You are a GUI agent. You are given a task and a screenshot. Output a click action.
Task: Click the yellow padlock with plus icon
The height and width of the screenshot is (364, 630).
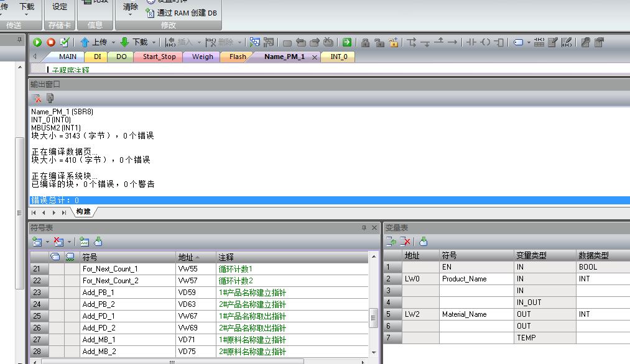tap(393, 42)
